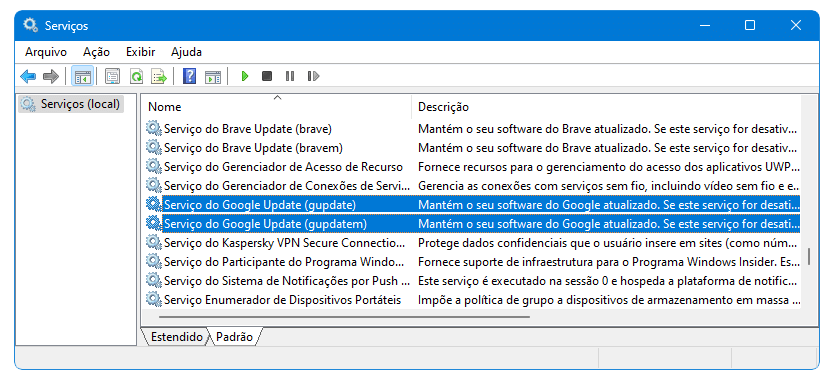
Task: Click description 'Gerencia as conexões com serviços'
Action: [609, 186]
